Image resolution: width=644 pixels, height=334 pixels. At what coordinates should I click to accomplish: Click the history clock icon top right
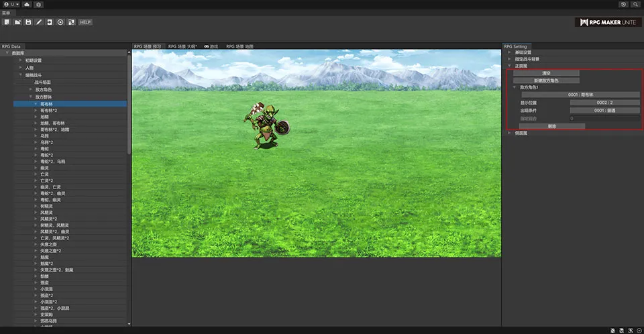point(624,4)
